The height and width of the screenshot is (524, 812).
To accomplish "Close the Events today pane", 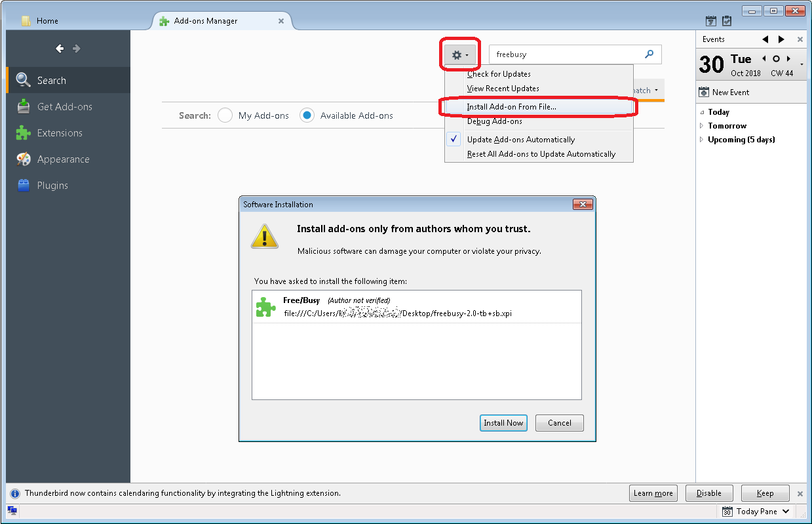I will [800, 39].
